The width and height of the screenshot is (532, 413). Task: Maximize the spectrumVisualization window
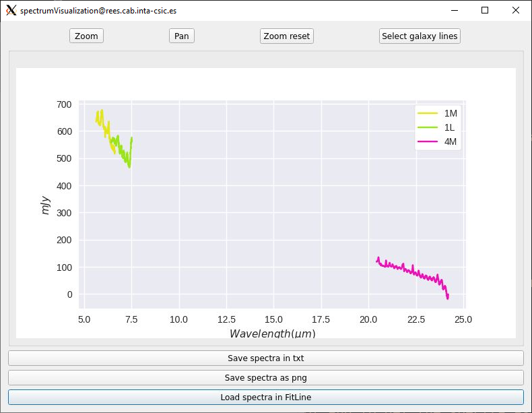tap(485, 11)
